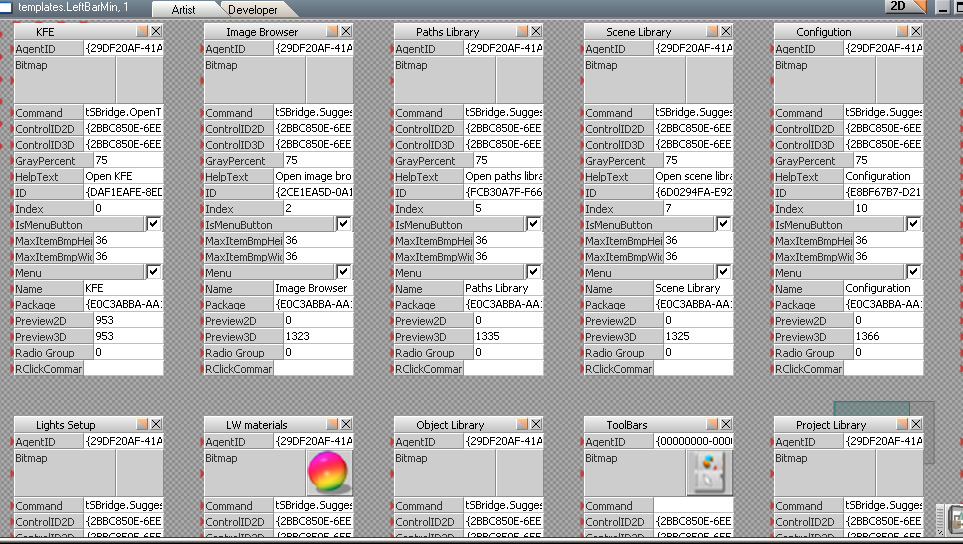
Task: Toggle IsMenuButton checkbox in KFE panel
Action: [154, 224]
